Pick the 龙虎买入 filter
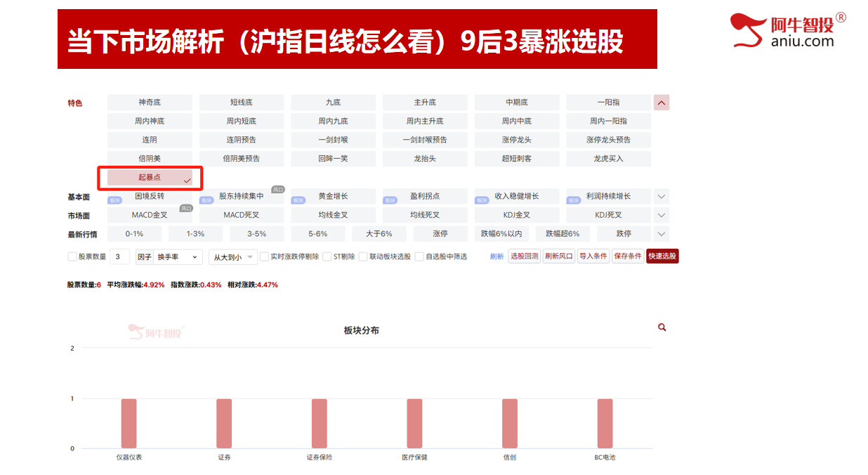 point(609,159)
